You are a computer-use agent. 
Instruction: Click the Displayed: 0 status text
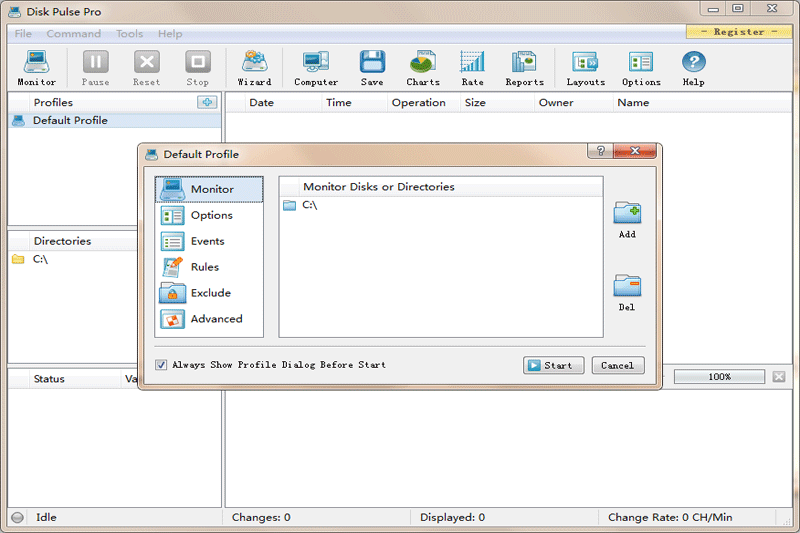click(x=453, y=517)
